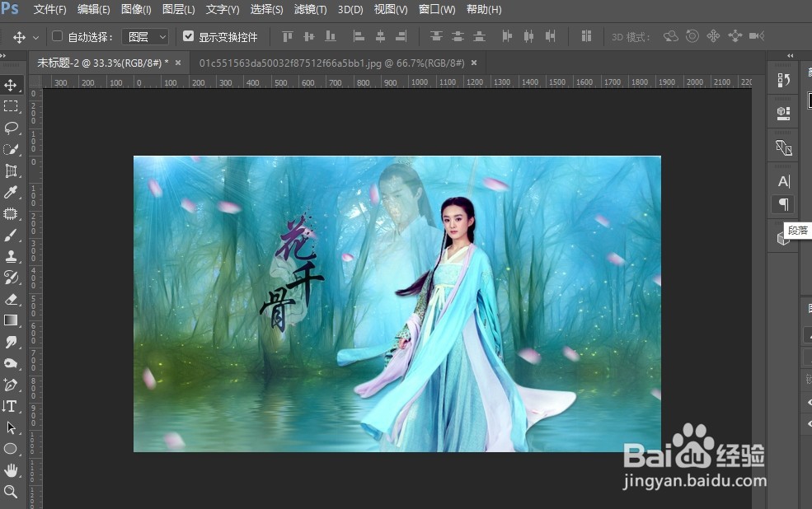Image resolution: width=812 pixels, height=509 pixels.
Task: Open the 图层(L) menu
Action: click(x=178, y=9)
